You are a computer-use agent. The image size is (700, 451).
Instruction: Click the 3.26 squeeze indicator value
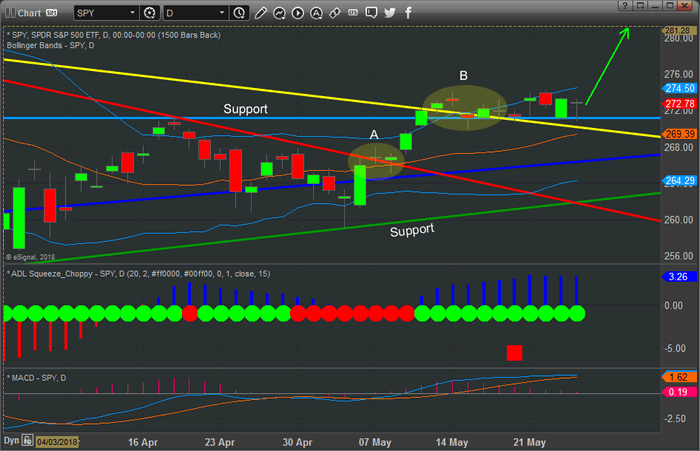coord(679,276)
